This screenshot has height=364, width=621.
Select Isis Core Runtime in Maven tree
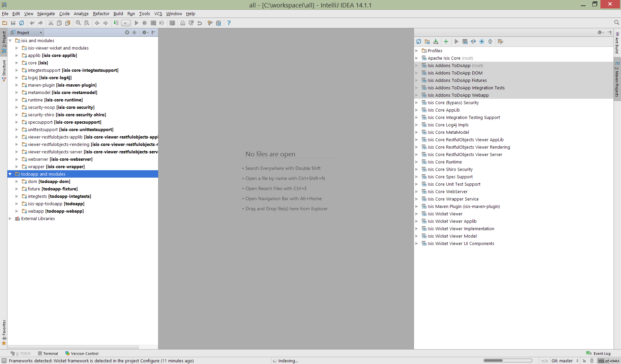click(x=445, y=162)
